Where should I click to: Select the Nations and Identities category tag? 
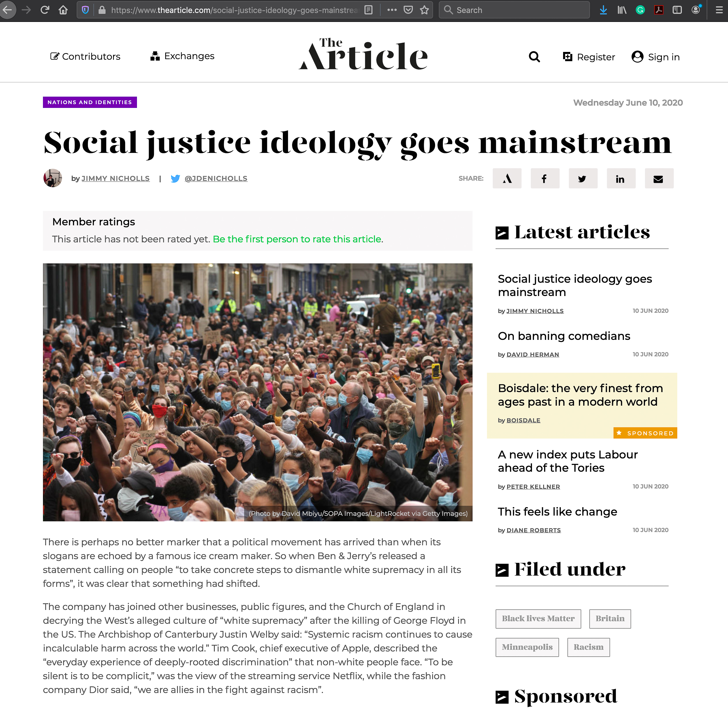90,102
